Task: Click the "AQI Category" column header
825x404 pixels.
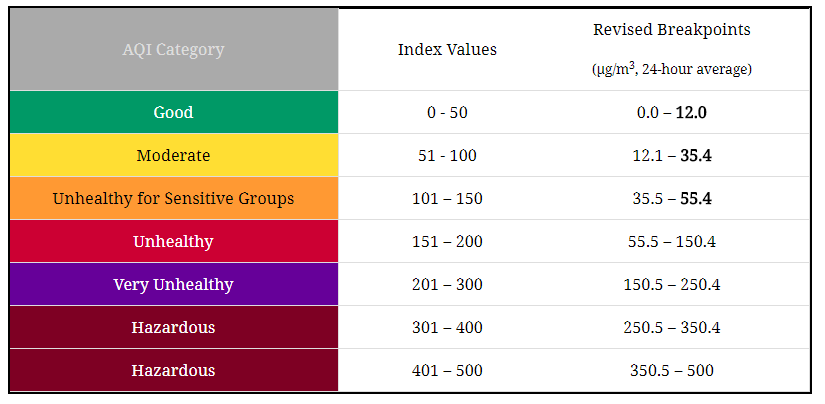Action: 173,49
